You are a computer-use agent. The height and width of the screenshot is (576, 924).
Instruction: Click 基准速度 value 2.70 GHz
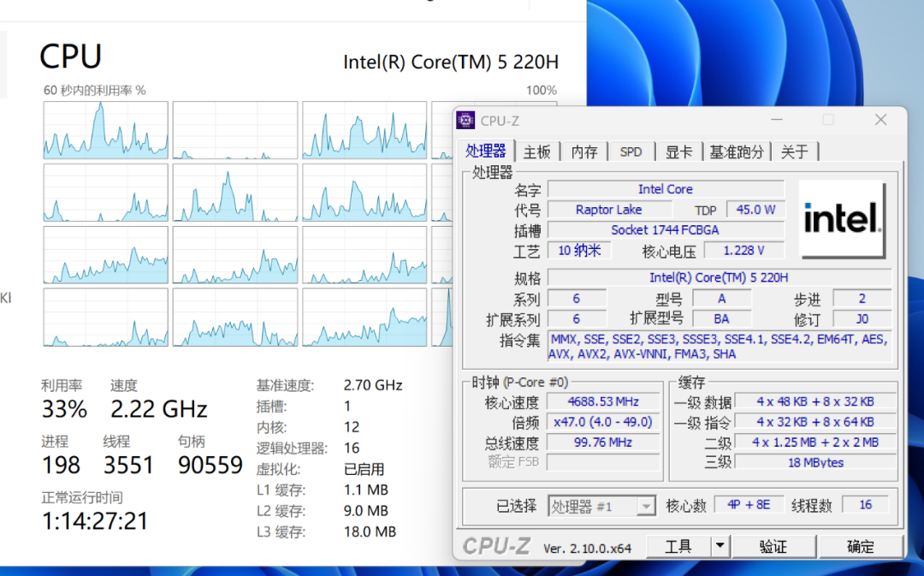point(373,386)
